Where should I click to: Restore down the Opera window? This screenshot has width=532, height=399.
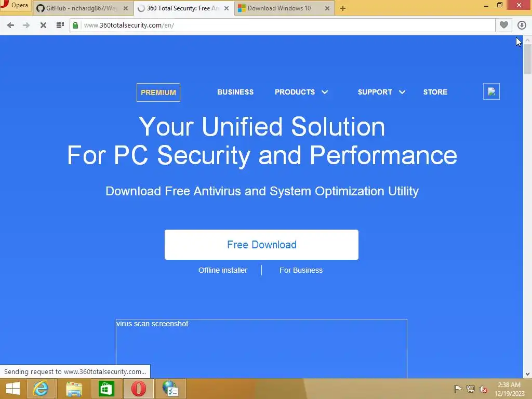pyautogui.click(x=499, y=5)
